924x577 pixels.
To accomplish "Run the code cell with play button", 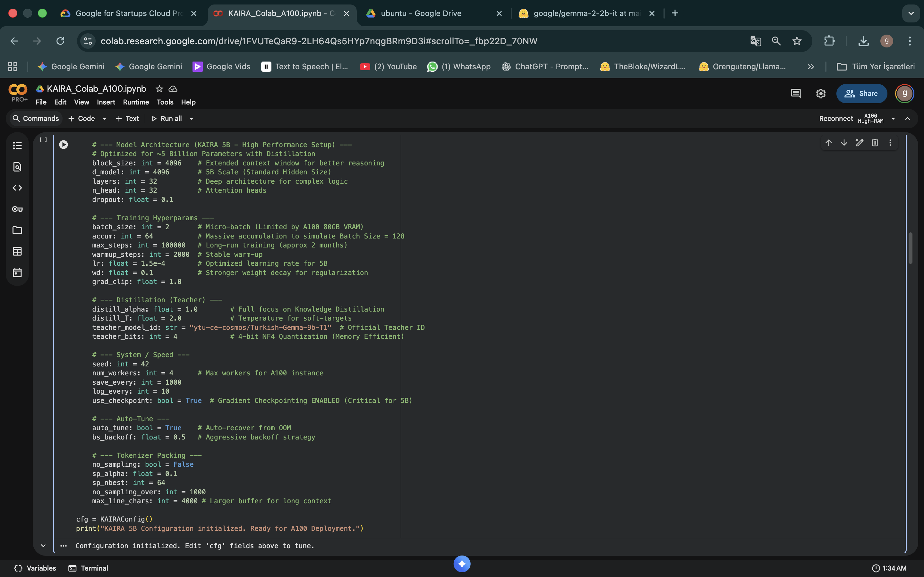I will click(x=64, y=145).
